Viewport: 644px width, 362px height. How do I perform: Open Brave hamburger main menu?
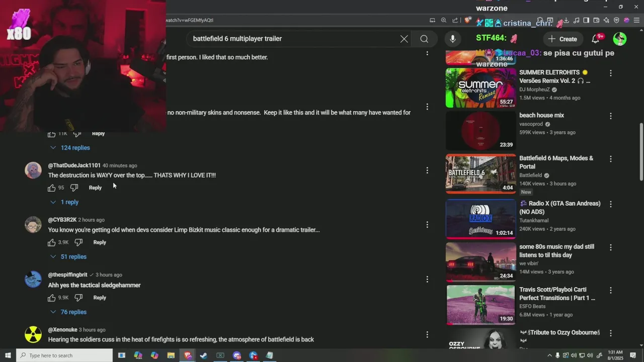[x=636, y=20]
